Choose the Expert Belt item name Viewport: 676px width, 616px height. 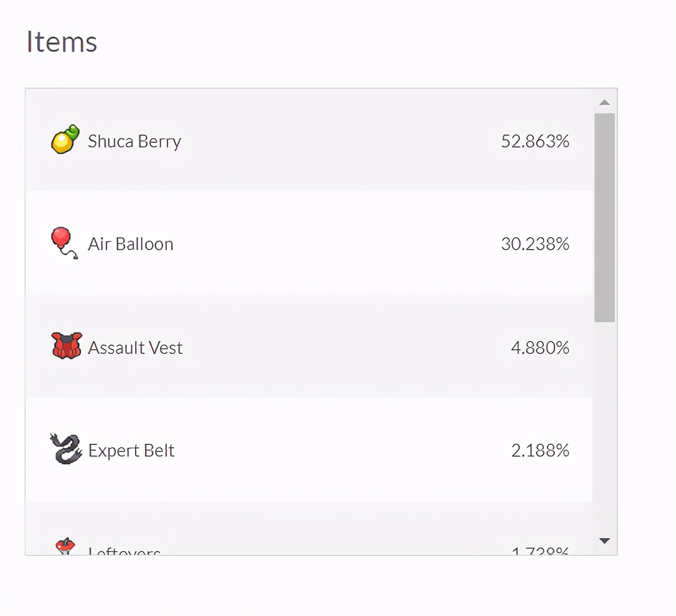point(132,451)
